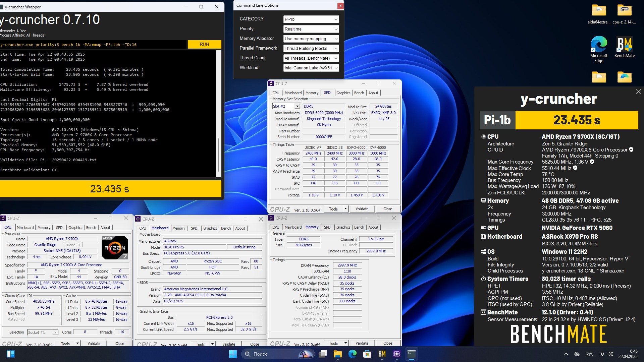644x362 pixels.
Task: Switch to Mainboard tab in SPD window
Action: [x=293, y=93]
